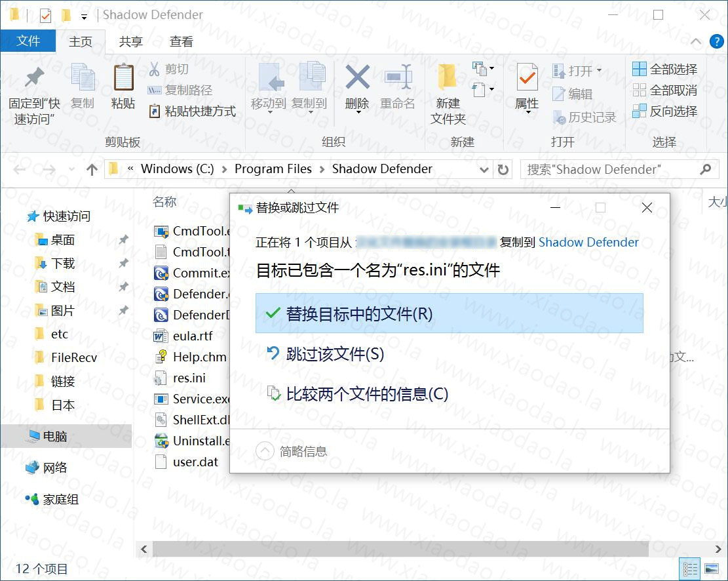The image size is (728, 581).
Task: Click the Back navigation arrow
Action: 20,170
